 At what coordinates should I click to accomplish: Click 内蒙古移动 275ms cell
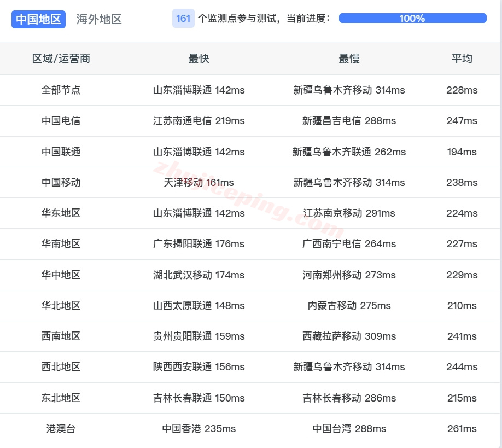(x=349, y=305)
